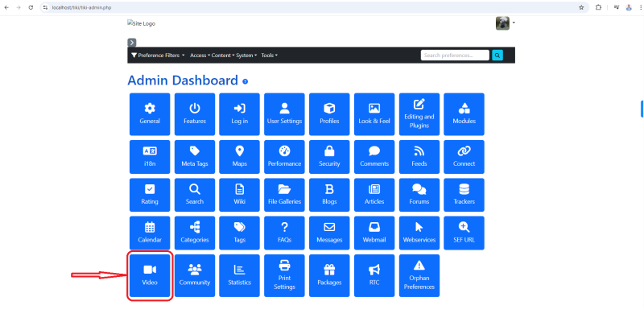Open the Tags tile
This screenshot has height=322, width=644.
[239, 233]
